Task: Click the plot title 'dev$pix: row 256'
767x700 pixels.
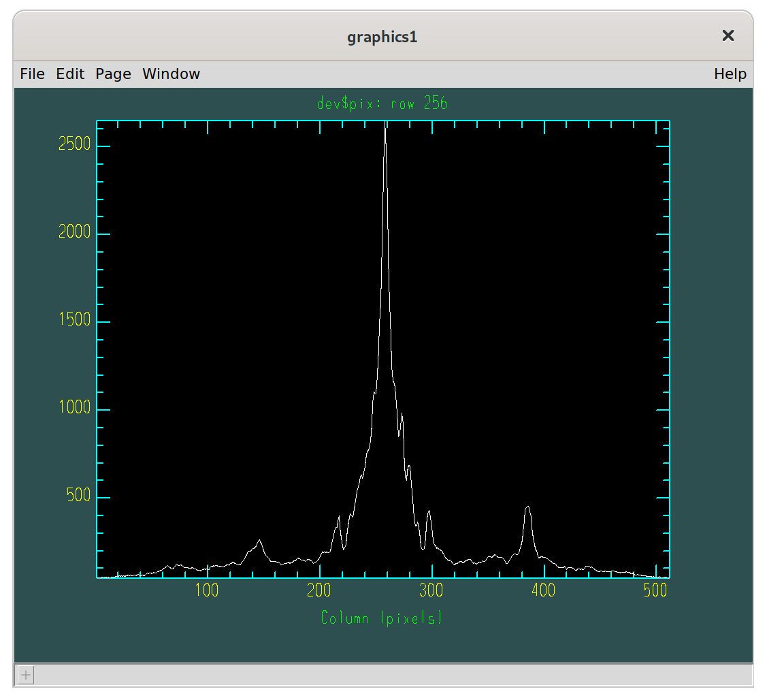Action: point(382,104)
